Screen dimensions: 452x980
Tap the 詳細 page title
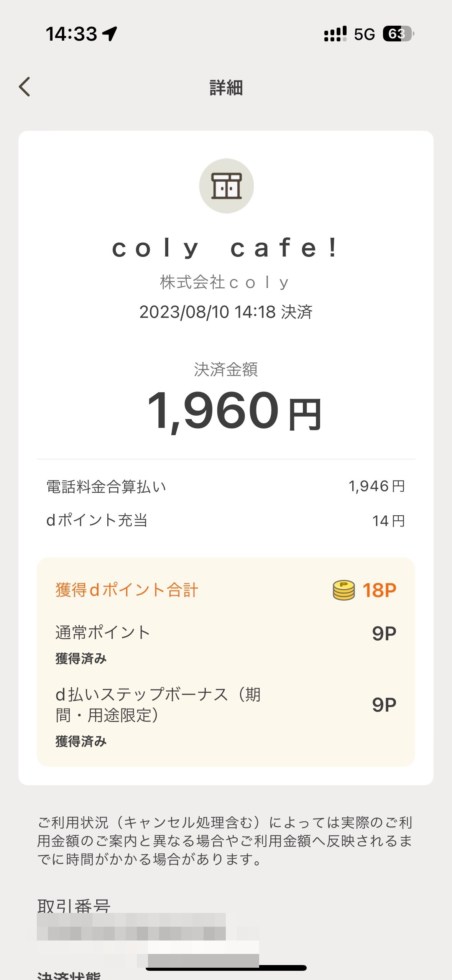[x=226, y=87]
